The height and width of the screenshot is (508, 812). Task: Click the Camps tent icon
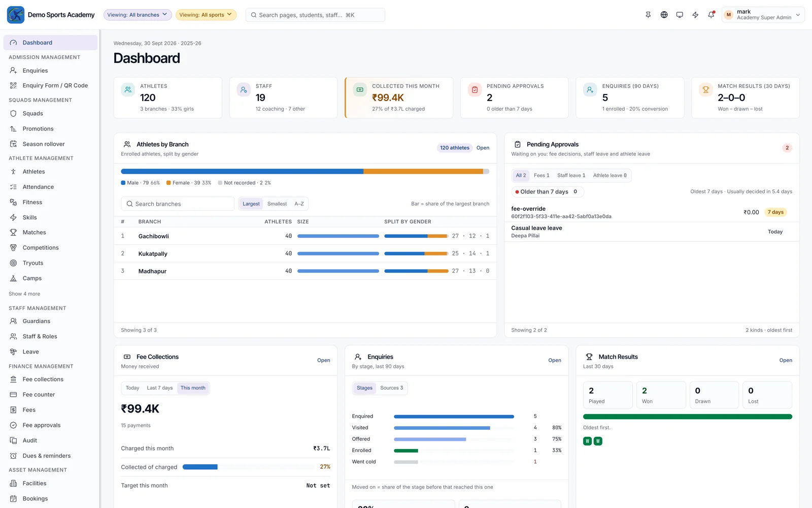pos(13,278)
